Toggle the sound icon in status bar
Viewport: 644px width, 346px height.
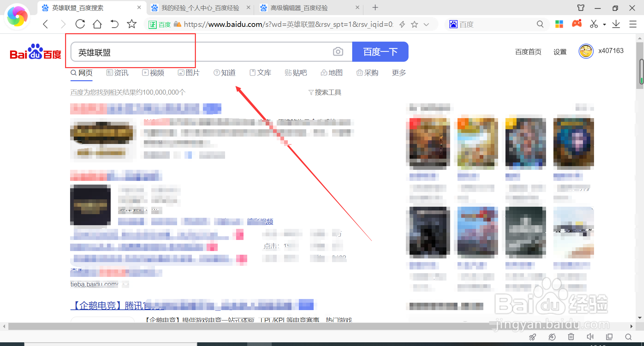[590, 337]
